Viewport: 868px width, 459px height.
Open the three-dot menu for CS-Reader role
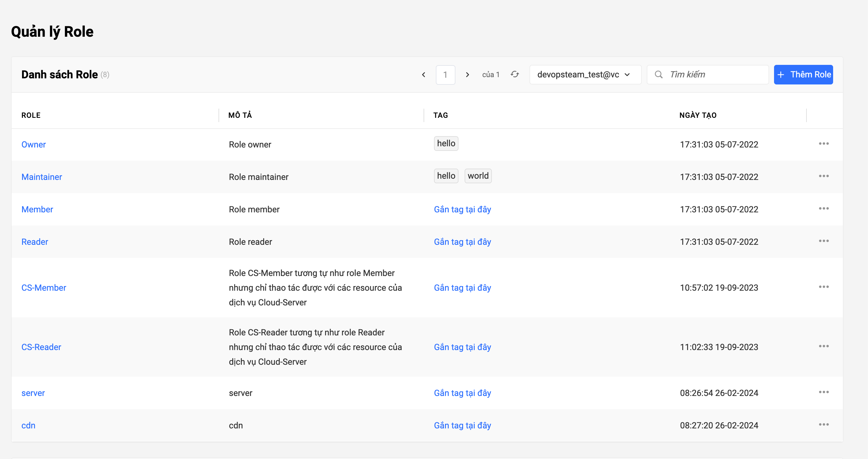pyautogui.click(x=824, y=346)
